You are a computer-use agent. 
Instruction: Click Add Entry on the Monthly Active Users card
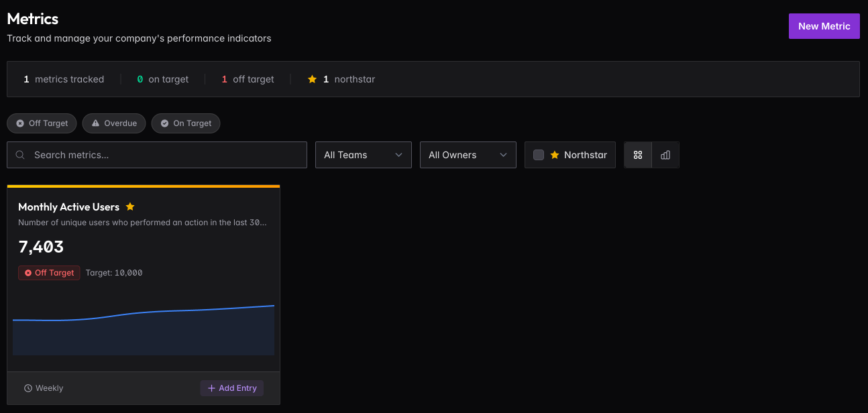[x=232, y=388]
